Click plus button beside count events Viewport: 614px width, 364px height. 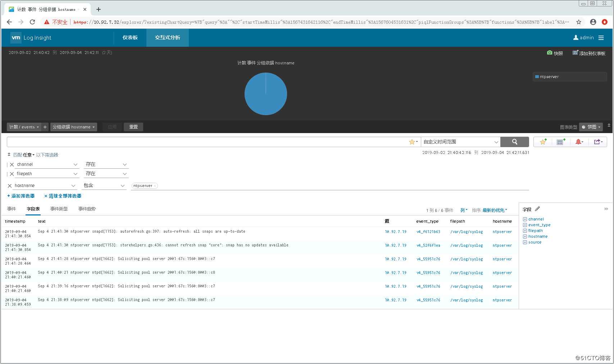click(x=45, y=127)
